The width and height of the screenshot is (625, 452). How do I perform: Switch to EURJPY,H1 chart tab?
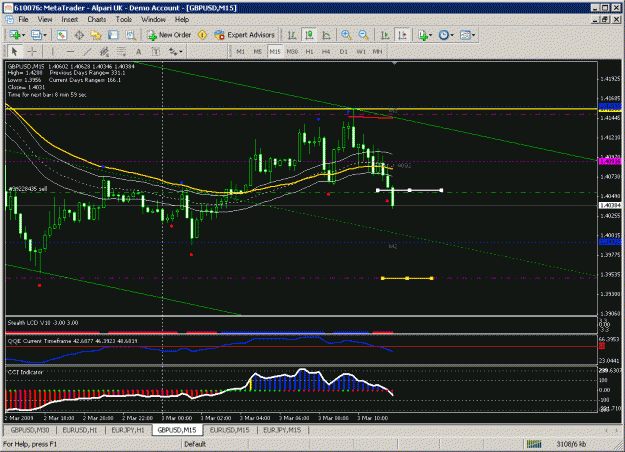(x=128, y=430)
